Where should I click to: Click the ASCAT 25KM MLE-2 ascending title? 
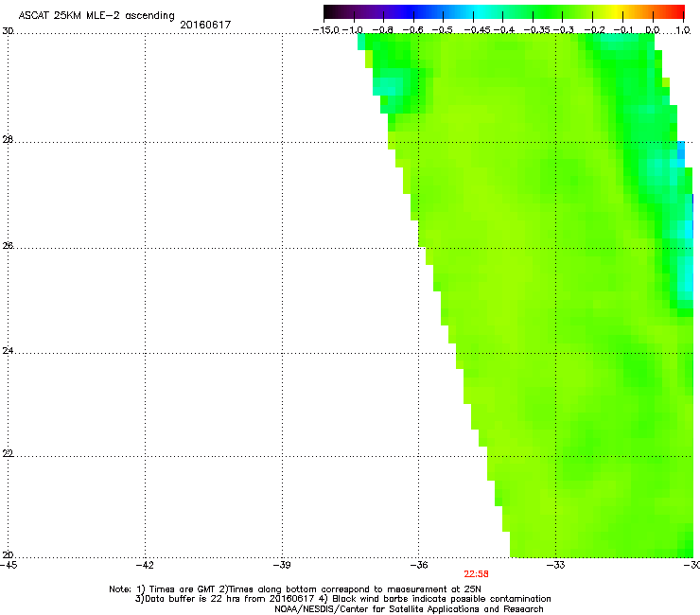[96, 16]
